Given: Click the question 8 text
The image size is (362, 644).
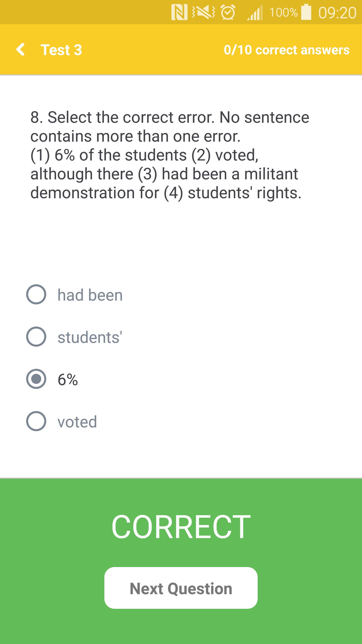Looking at the screenshot, I should [x=170, y=155].
